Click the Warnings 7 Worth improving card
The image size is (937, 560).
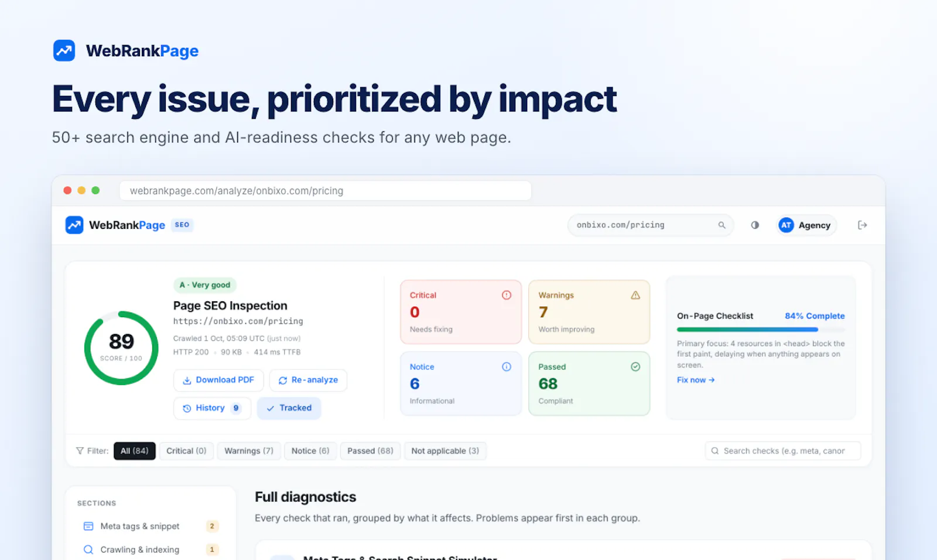click(x=589, y=312)
